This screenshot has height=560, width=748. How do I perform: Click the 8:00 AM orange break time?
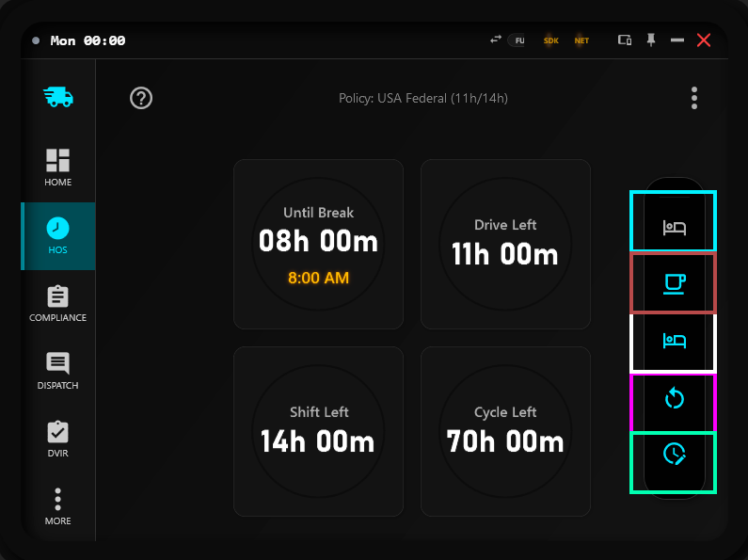(x=318, y=278)
